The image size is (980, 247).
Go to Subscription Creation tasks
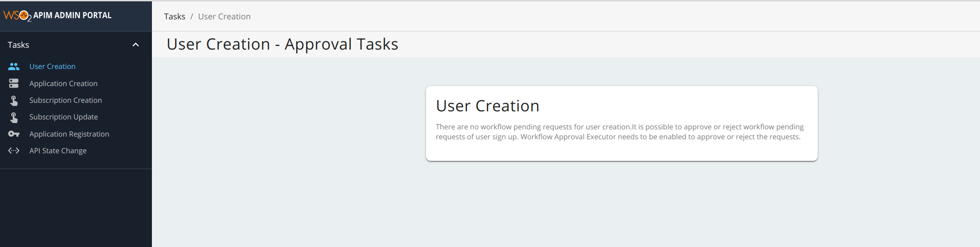65,100
